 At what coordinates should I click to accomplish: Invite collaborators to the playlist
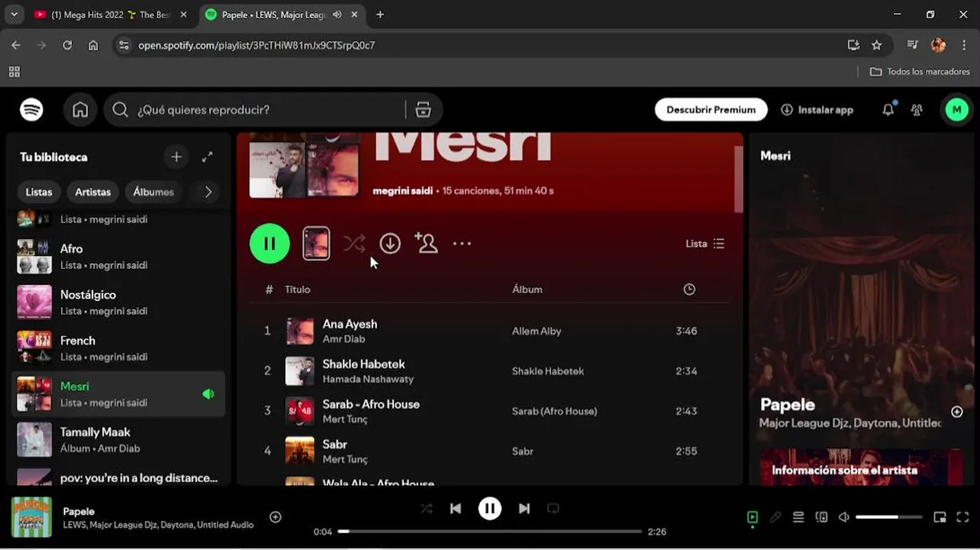(426, 244)
